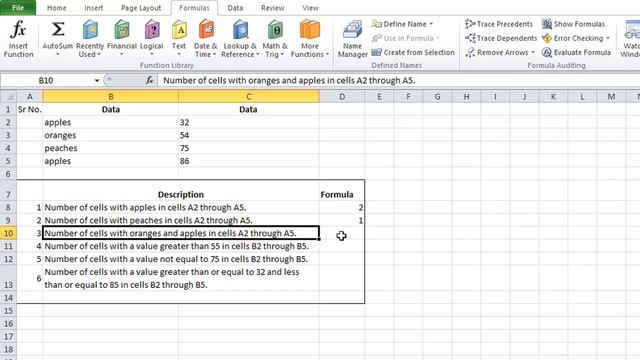Toggle Show Formulas
640x360 pixels.
[573, 24]
